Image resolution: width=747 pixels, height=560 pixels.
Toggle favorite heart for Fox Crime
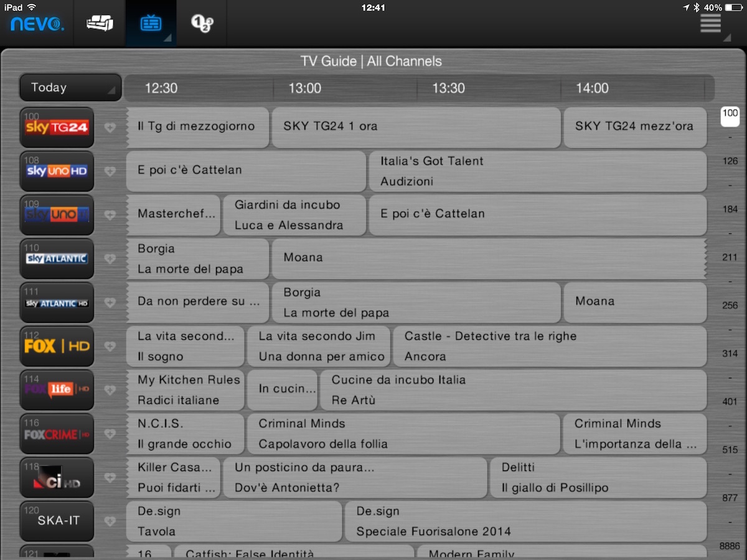coord(110,434)
